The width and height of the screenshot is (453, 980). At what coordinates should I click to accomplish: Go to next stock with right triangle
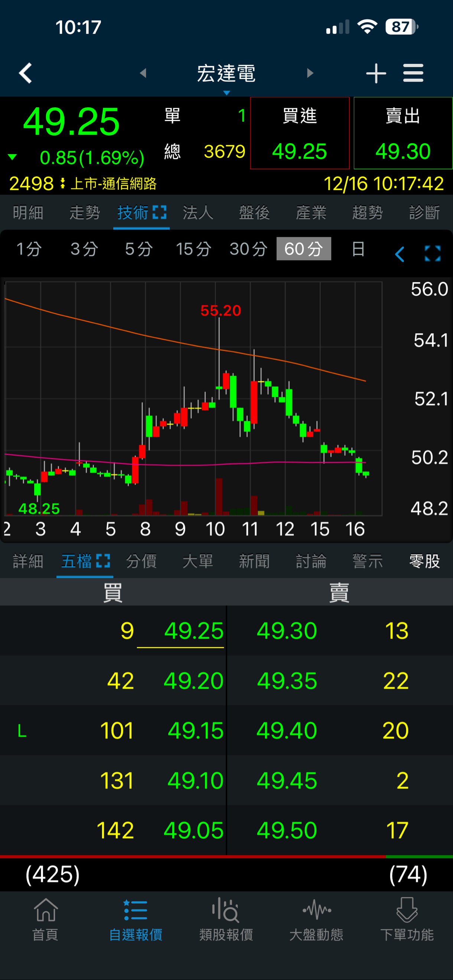pos(310,73)
